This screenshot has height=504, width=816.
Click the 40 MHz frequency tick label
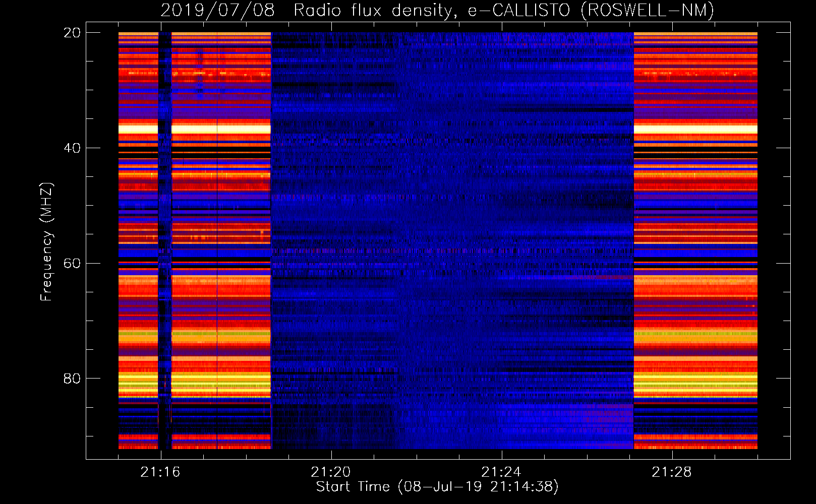[x=72, y=148]
